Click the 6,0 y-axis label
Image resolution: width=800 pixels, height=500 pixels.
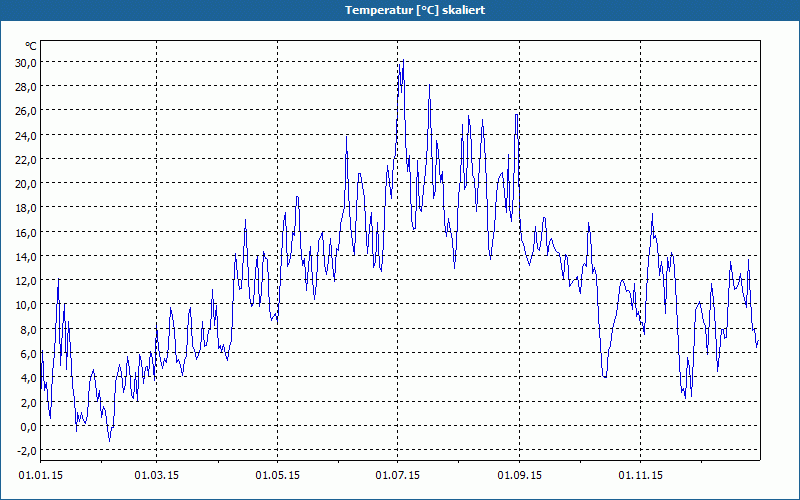(28, 353)
